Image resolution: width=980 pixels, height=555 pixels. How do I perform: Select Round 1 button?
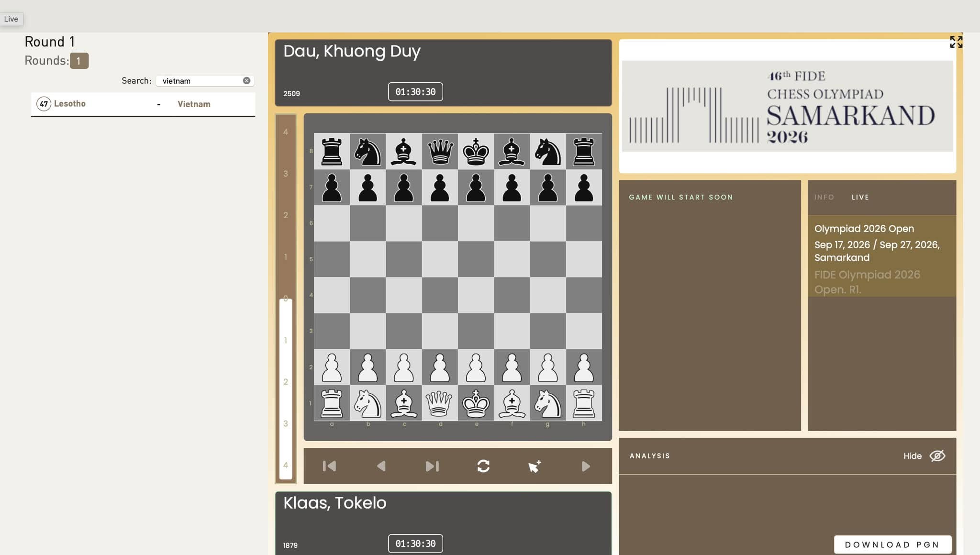tap(79, 61)
